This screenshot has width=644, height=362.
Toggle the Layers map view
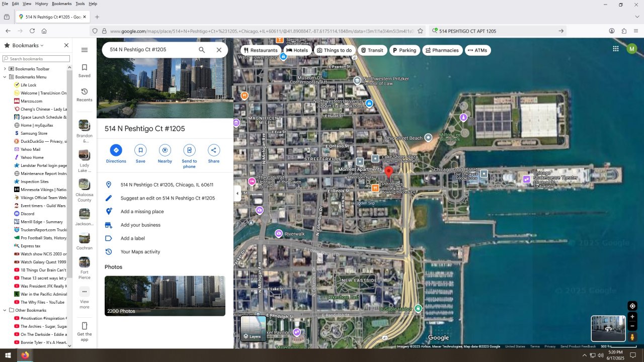point(253,329)
